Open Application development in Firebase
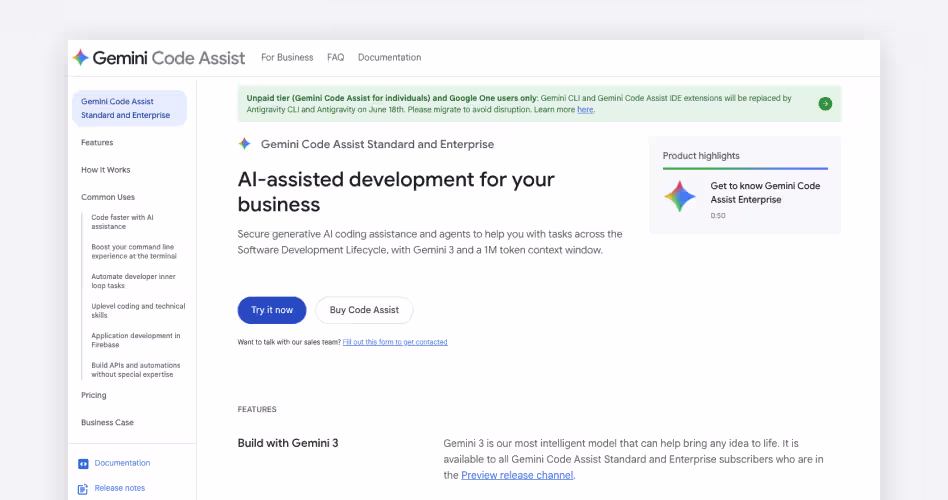 pyautogui.click(x=135, y=340)
